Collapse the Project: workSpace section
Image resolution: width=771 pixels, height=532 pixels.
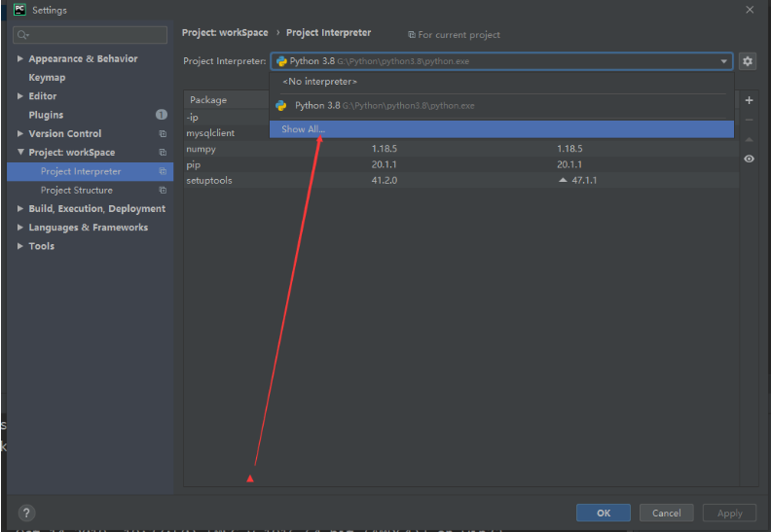coord(20,152)
